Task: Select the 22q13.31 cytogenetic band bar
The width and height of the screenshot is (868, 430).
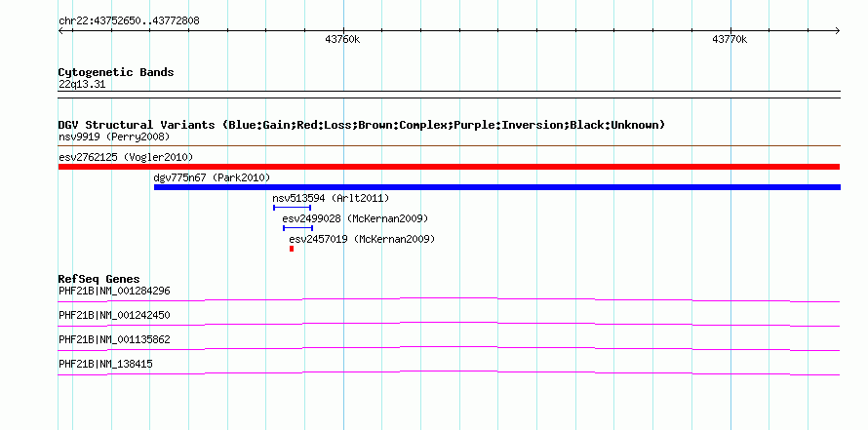Action: point(449,95)
